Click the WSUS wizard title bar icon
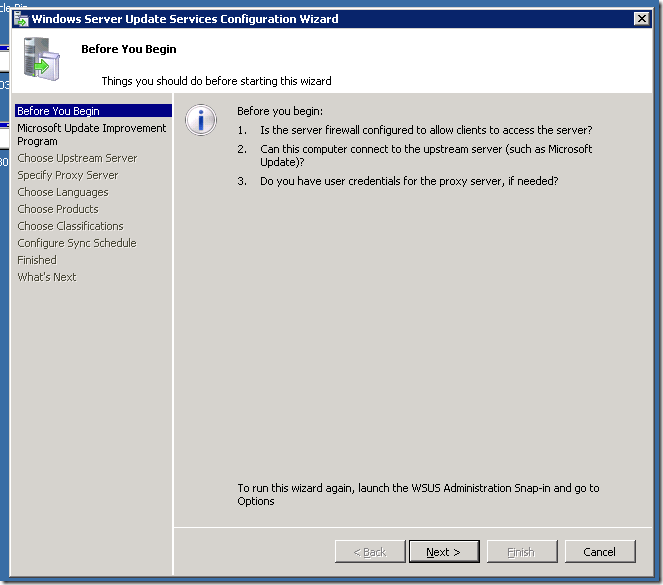 click(x=19, y=18)
